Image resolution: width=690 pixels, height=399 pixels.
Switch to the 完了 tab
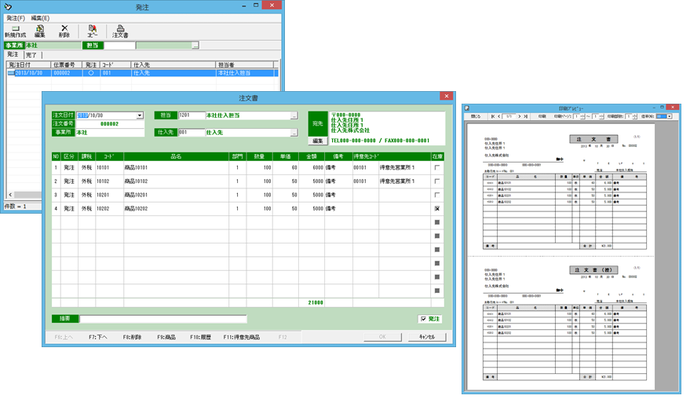point(31,55)
